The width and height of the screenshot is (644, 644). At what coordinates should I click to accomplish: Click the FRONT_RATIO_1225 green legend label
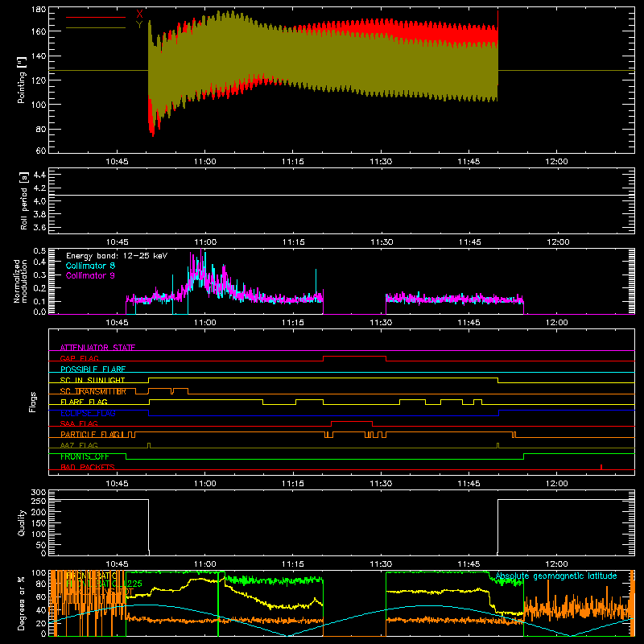pyautogui.click(x=104, y=584)
